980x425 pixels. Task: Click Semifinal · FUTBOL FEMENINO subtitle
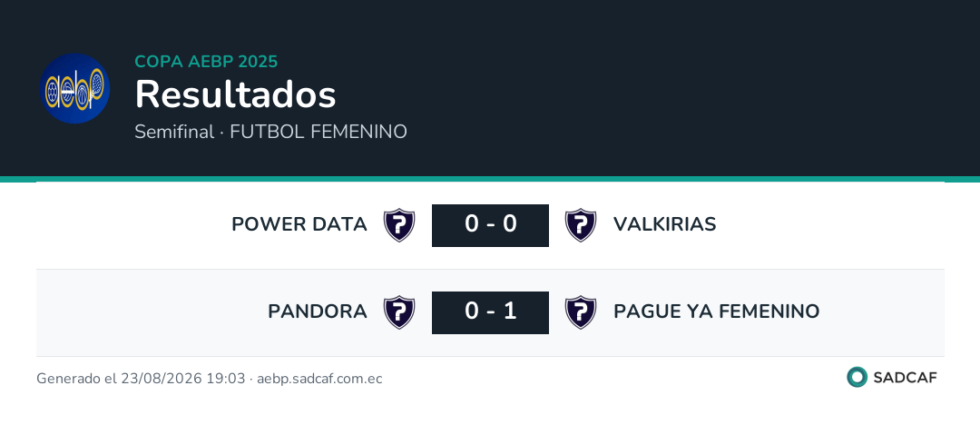[270, 132]
